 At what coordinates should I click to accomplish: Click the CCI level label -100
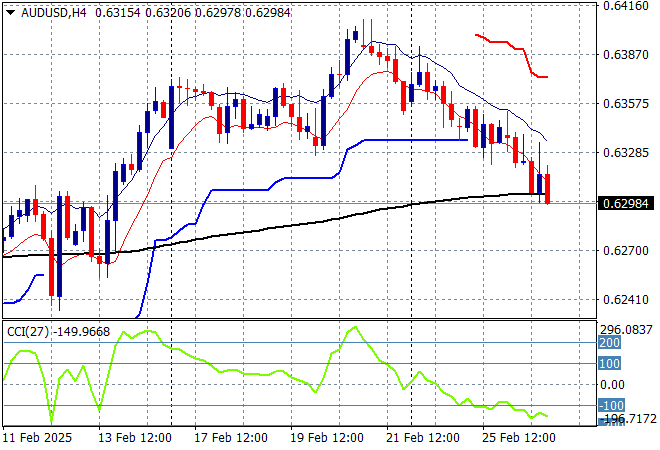(x=611, y=405)
